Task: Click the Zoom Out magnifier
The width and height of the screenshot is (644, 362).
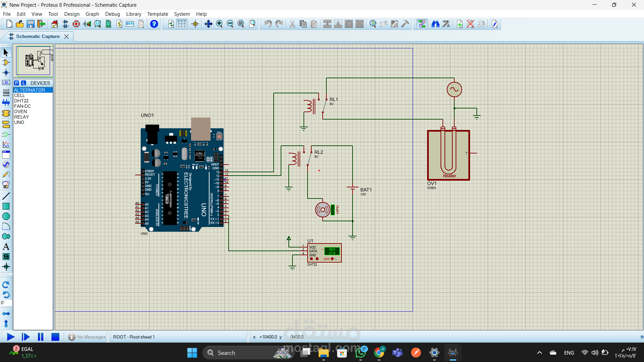Action: click(230, 24)
